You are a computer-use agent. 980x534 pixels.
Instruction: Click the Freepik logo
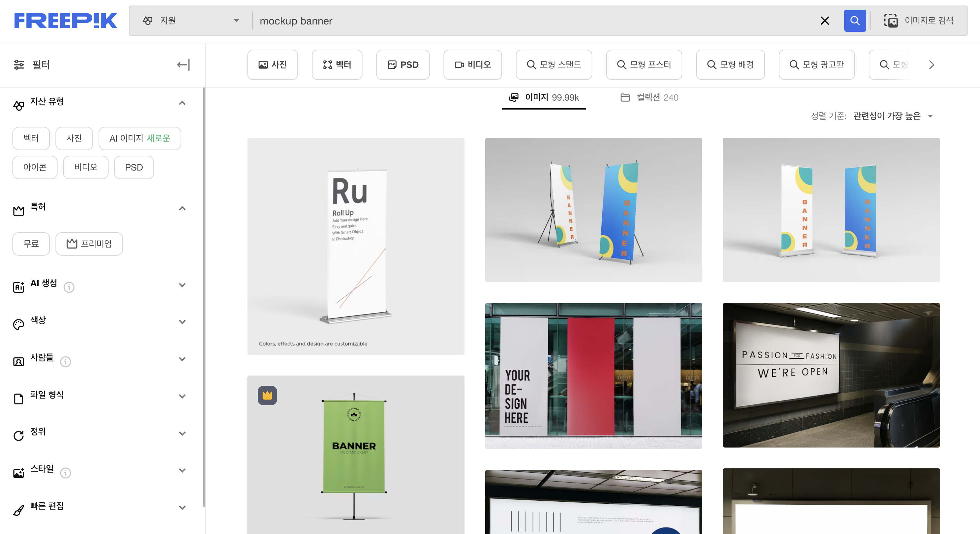65,21
